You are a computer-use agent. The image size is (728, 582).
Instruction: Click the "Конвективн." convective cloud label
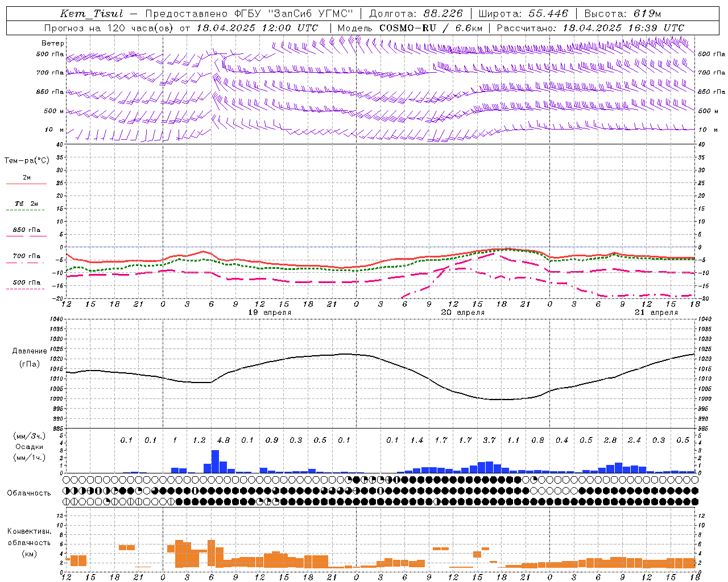(x=30, y=531)
